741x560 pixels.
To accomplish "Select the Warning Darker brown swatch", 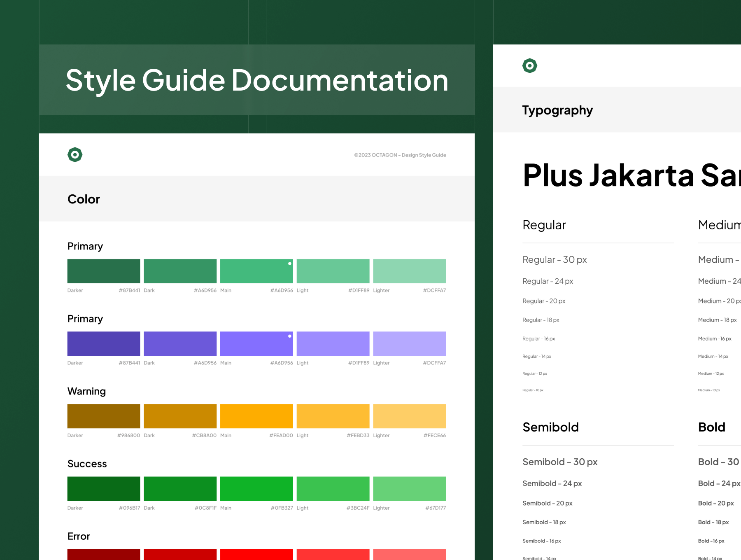I will 104,416.
